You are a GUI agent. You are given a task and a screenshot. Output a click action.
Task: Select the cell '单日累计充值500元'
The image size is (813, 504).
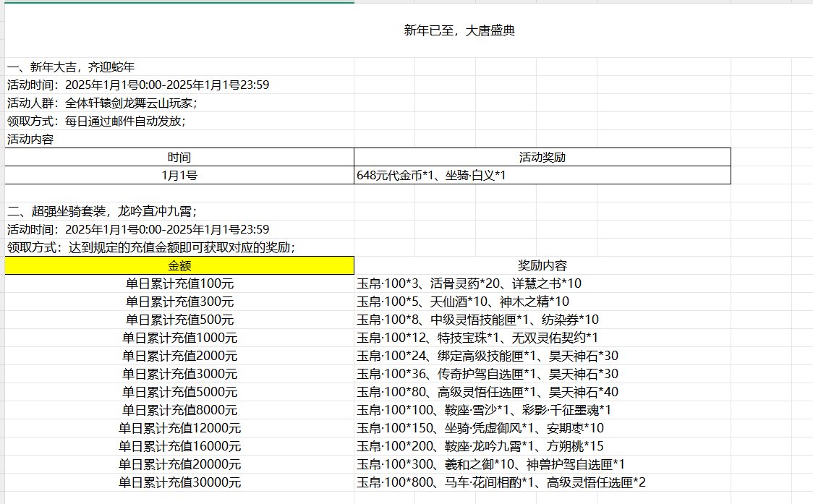[179, 320]
